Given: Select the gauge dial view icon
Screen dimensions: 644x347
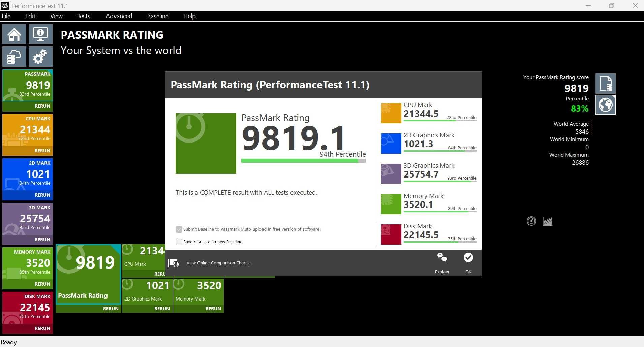Looking at the screenshot, I should (531, 221).
